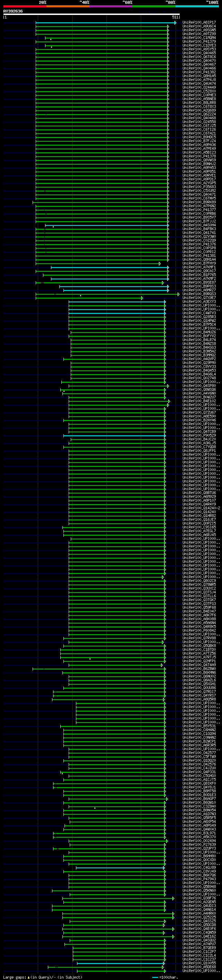Select the UniRef100_B7FJZ4 entry
222x980 pixels.
click(199, 141)
